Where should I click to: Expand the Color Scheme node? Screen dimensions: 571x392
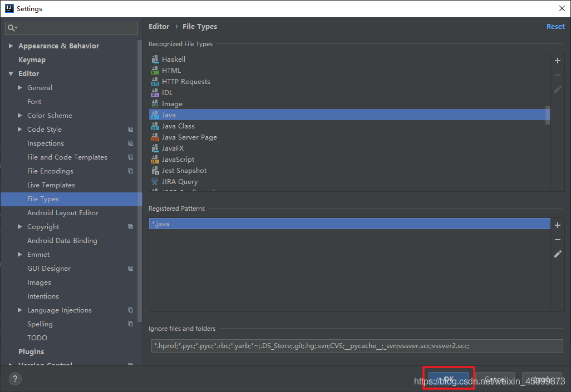[20, 116]
